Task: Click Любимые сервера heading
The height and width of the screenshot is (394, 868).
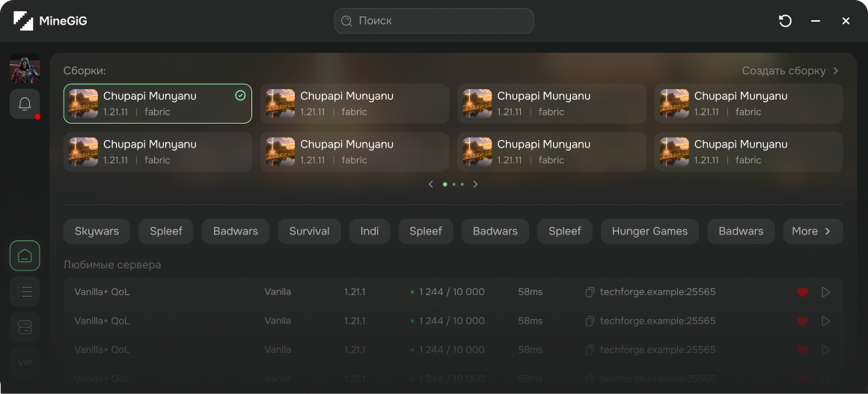Action: tap(112, 265)
